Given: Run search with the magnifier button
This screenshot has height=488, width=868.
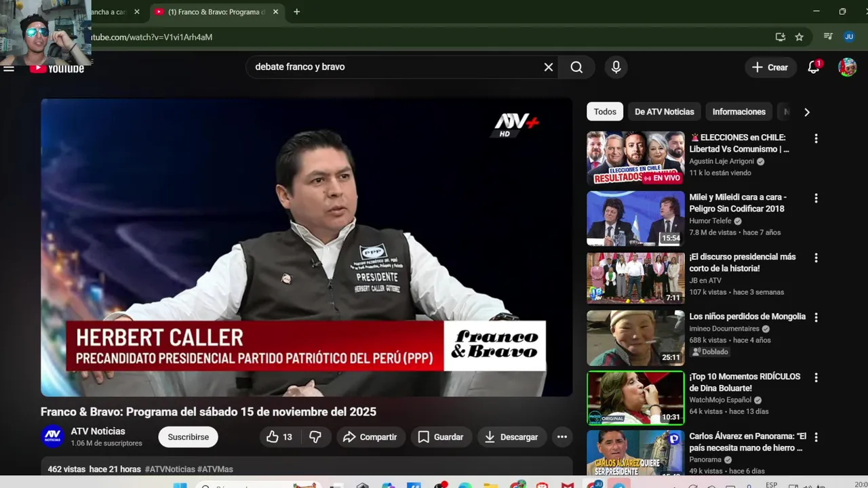Looking at the screenshot, I should 576,67.
